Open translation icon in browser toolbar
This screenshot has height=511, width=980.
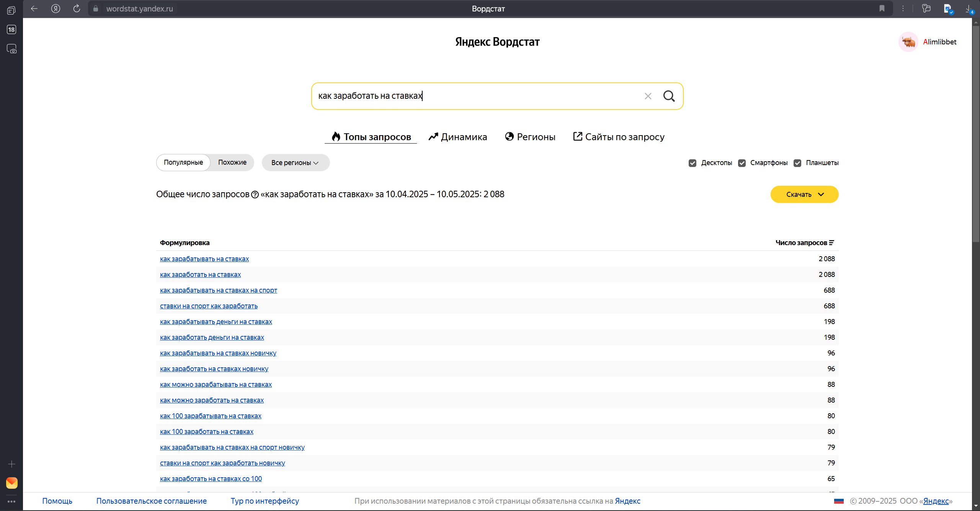[947, 8]
